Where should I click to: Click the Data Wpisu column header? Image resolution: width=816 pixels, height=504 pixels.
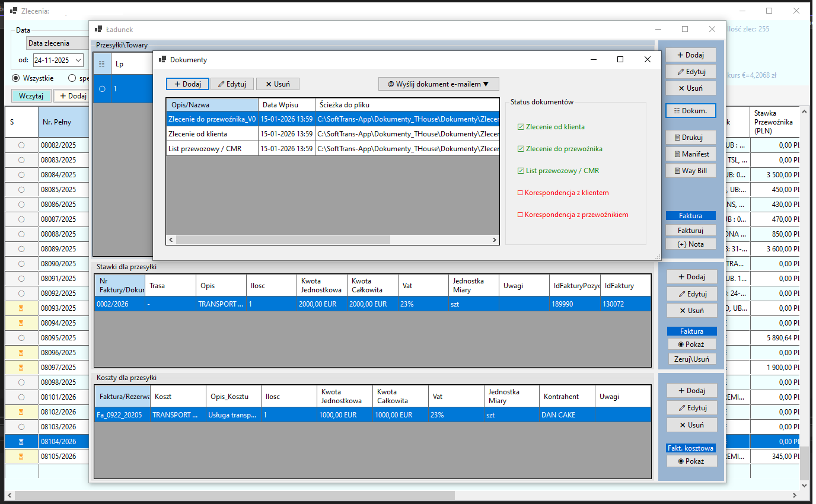pos(286,105)
